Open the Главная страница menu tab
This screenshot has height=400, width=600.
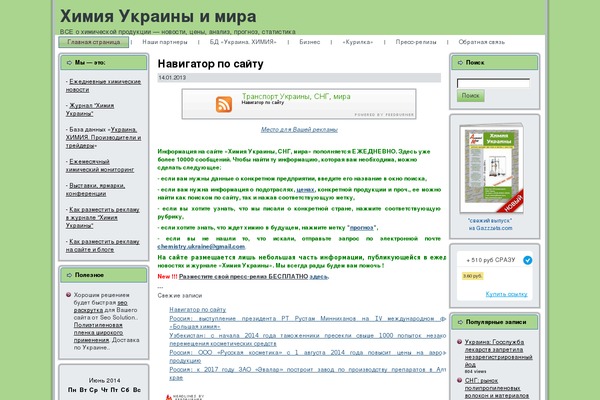[94, 42]
